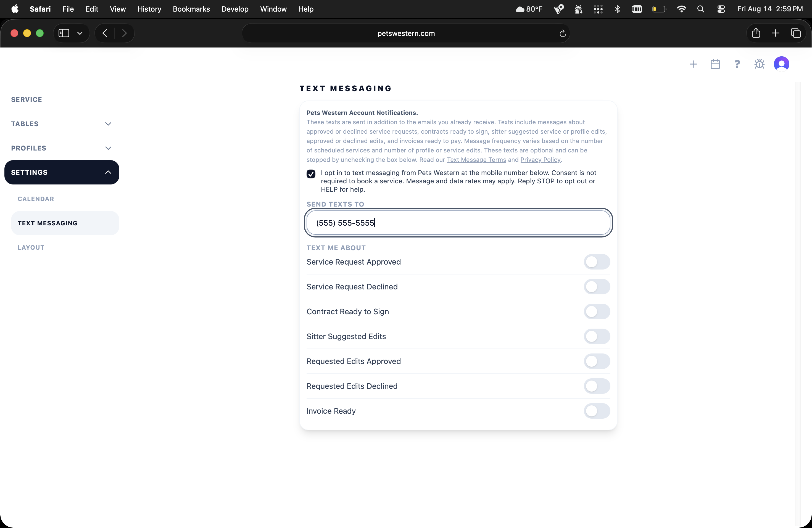
Task: Uncheck the text messaging opt-in checkbox
Action: (x=311, y=174)
